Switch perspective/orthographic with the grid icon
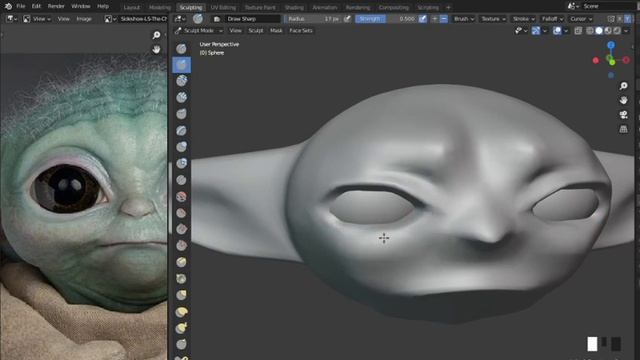640x360 pixels. pyautogui.click(x=623, y=129)
